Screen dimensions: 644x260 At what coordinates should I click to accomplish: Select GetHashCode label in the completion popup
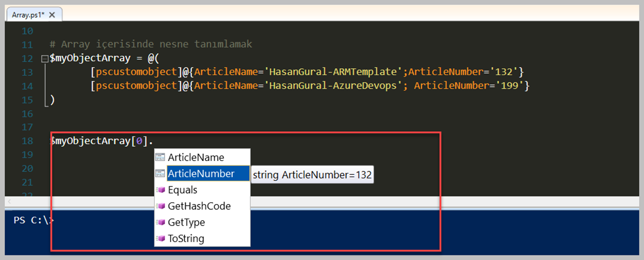pos(199,206)
